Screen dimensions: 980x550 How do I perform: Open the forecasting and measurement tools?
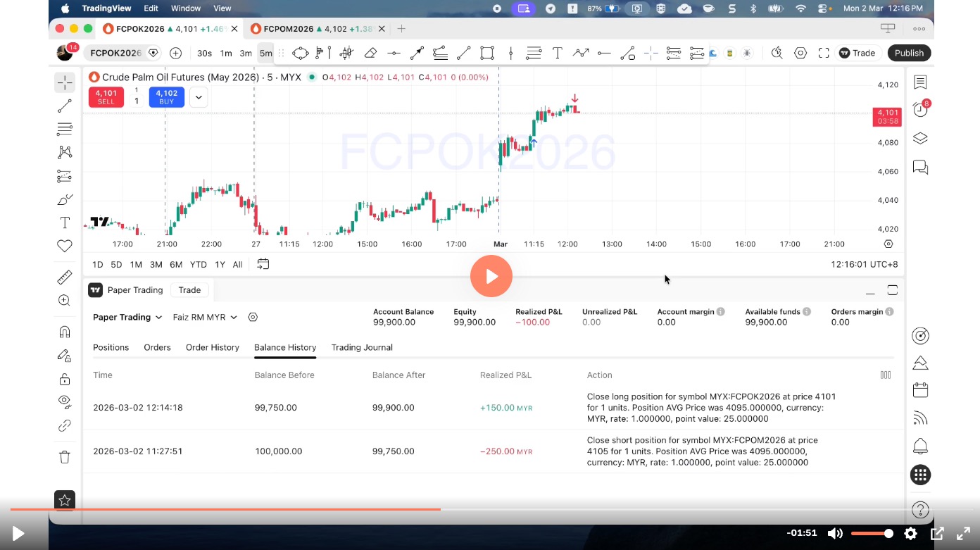[x=65, y=176]
